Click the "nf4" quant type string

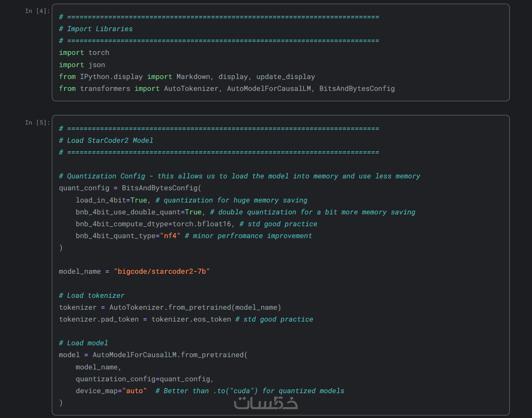point(170,236)
